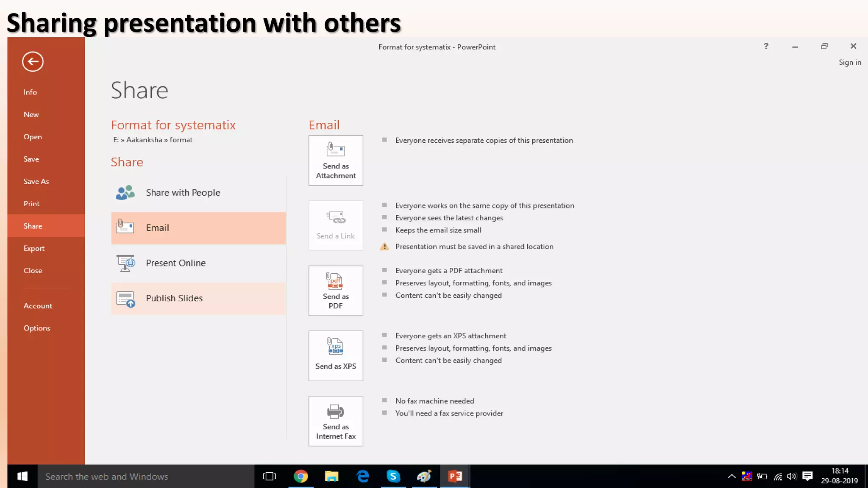Go to the Print page
The width and height of the screenshot is (868, 488).
point(31,204)
